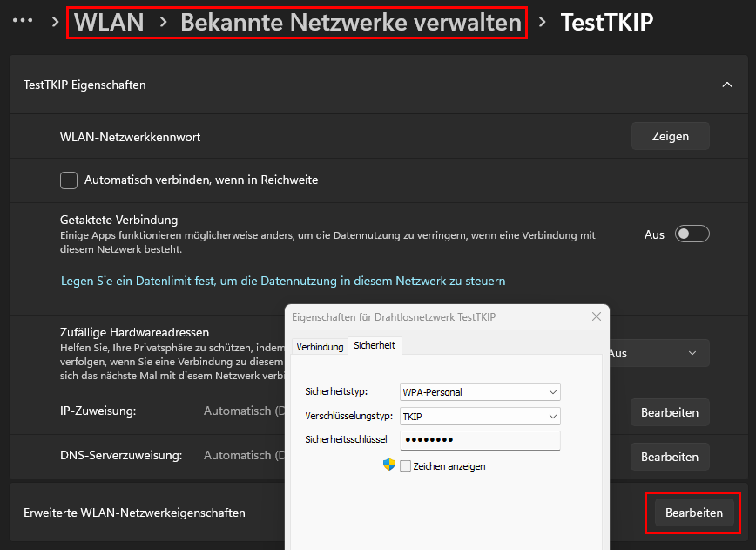Edit the DNS-Serverzuweisung settings
This screenshot has height=550, width=756.
[669, 456]
